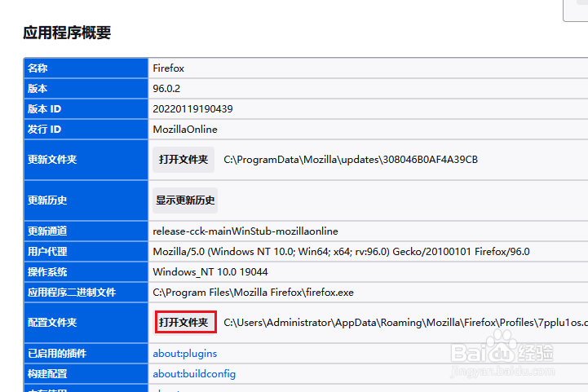This screenshot has width=588, height=392.
Task: Select release-cck-mainWinStub-mozillaonline channel text
Action: [245, 231]
